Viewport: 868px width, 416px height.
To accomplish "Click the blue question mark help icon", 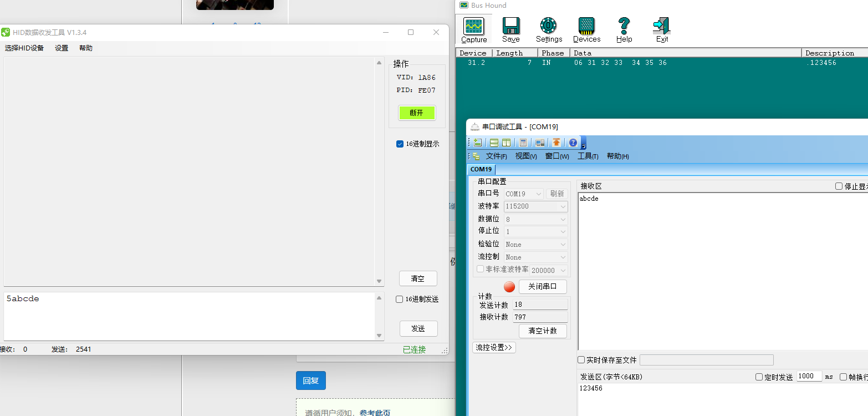I will [x=573, y=143].
